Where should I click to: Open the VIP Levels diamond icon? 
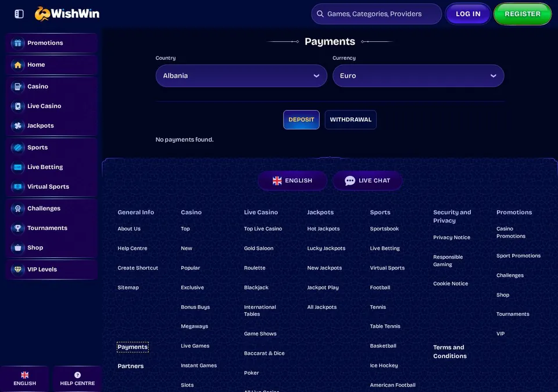[18, 269]
